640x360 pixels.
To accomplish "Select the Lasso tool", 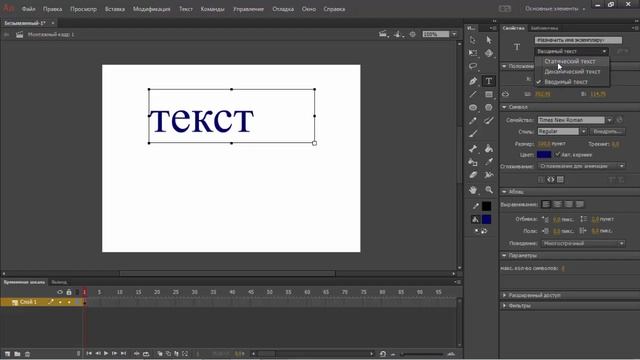I will (473, 66).
